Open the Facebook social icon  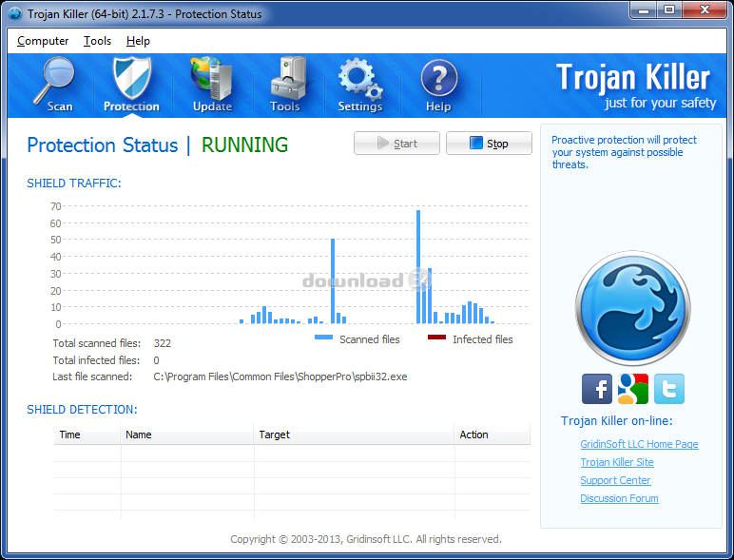597,389
